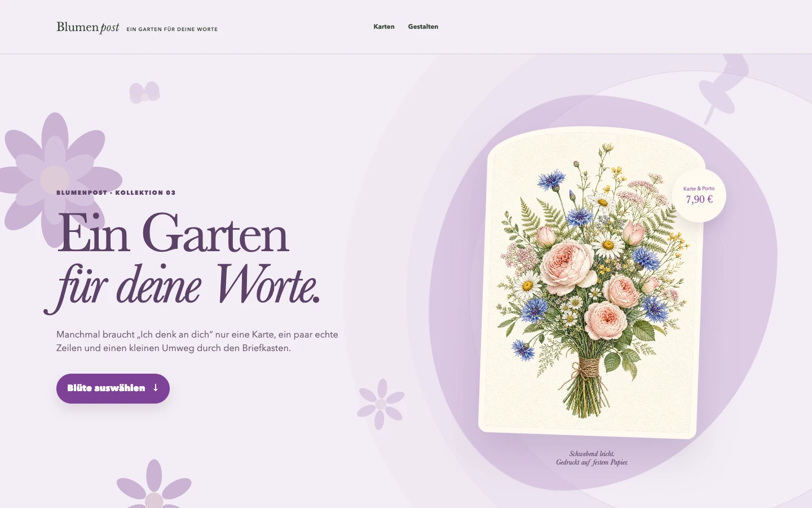
Task: Open the Karten menu item
Action: point(384,27)
